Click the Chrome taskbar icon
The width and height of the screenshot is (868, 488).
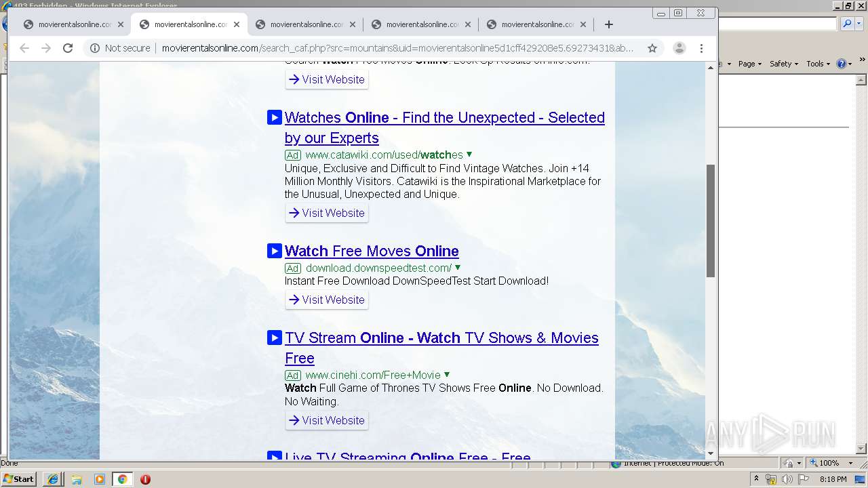coord(123,479)
